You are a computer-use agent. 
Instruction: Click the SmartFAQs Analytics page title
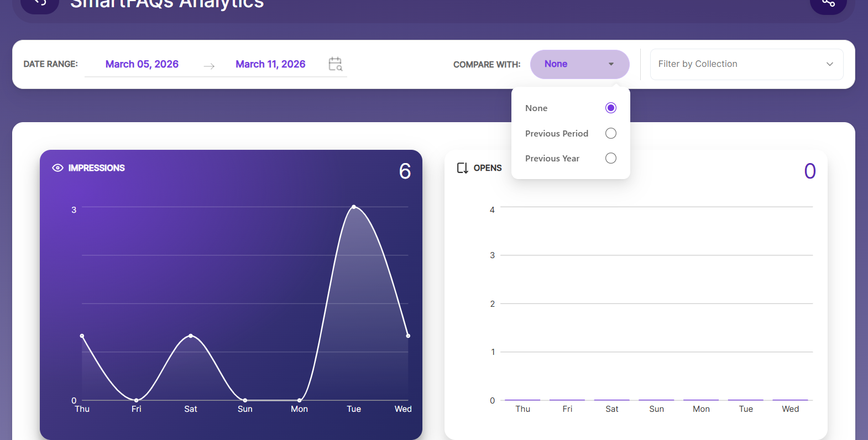click(167, 4)
